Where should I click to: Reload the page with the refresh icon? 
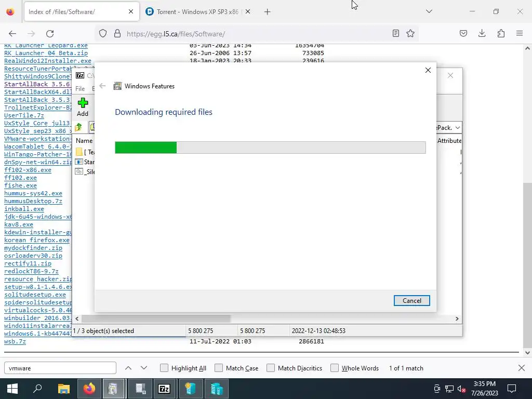click(50, 34)
